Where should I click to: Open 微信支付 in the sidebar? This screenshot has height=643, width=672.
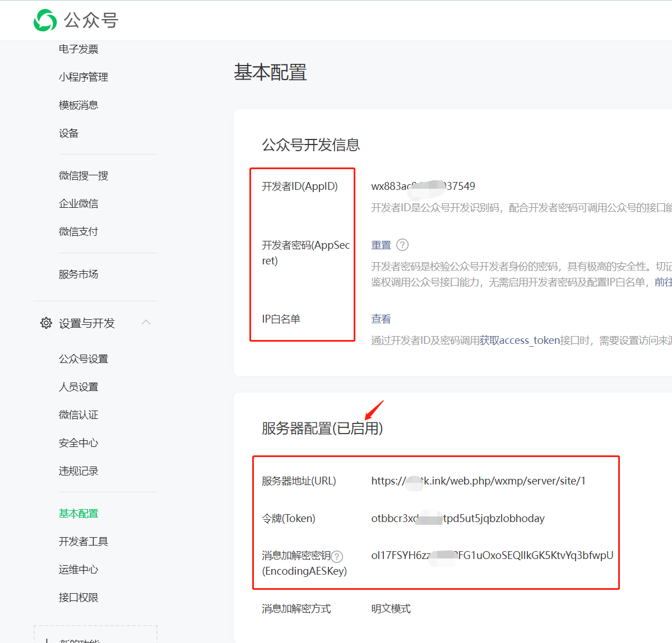tap(78, 231)
